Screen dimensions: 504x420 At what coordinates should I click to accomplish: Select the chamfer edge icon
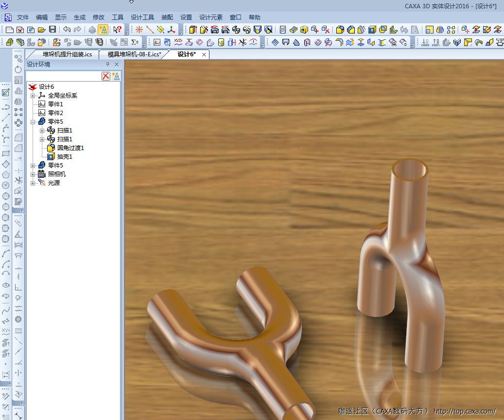(351, 30)
